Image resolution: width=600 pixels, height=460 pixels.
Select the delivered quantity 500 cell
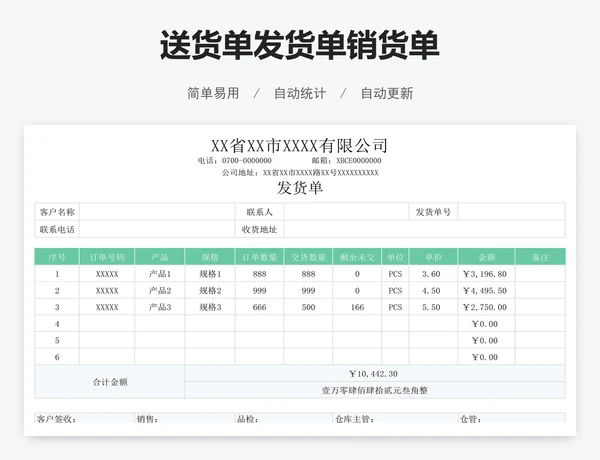[308, 307]
